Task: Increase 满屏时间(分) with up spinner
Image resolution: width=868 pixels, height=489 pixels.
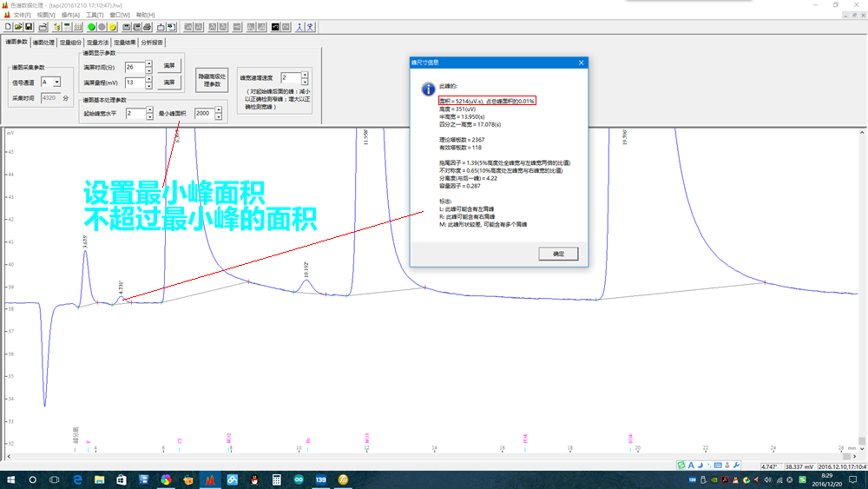Action: [149, 63]
